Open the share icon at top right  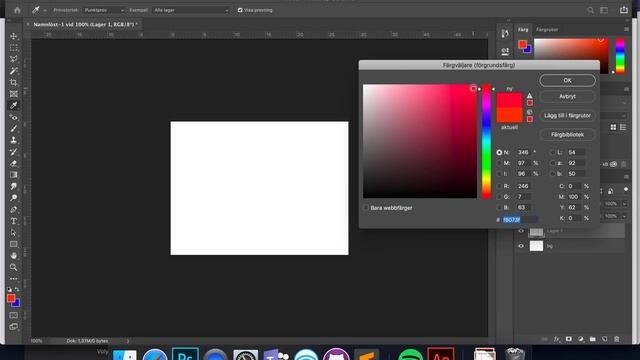(624, 10)
